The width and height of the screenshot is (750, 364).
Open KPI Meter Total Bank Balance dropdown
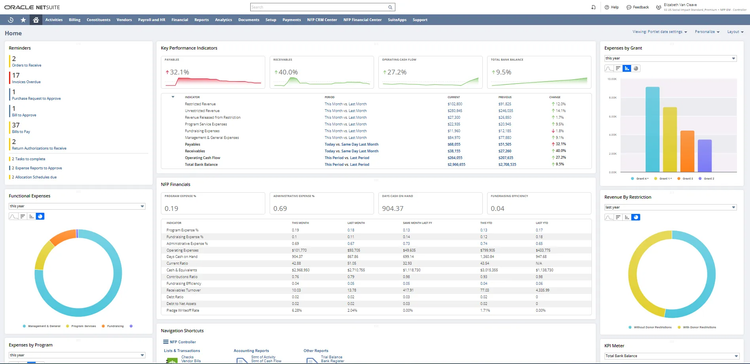click(x=672, y=356)
